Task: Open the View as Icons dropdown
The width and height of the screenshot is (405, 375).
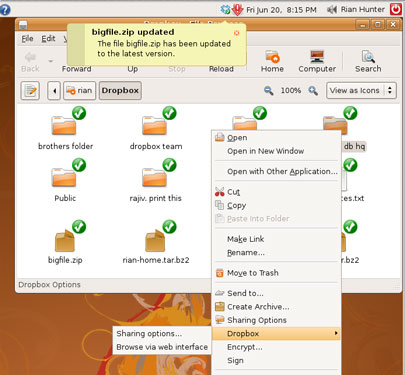Action: coord(361,90)
